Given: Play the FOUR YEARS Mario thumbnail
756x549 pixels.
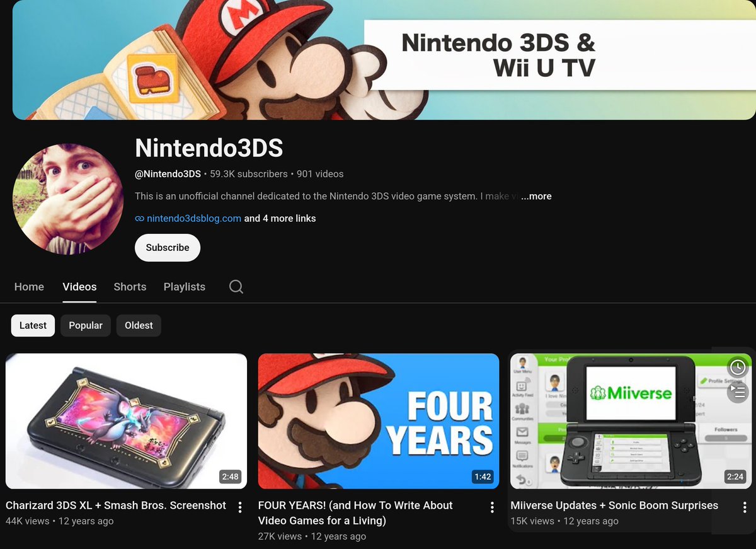Looking at the screenshot, I should tap(379, 421).
